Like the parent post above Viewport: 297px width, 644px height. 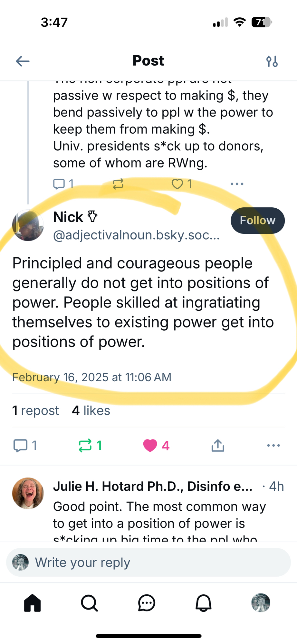pos(177,184)
